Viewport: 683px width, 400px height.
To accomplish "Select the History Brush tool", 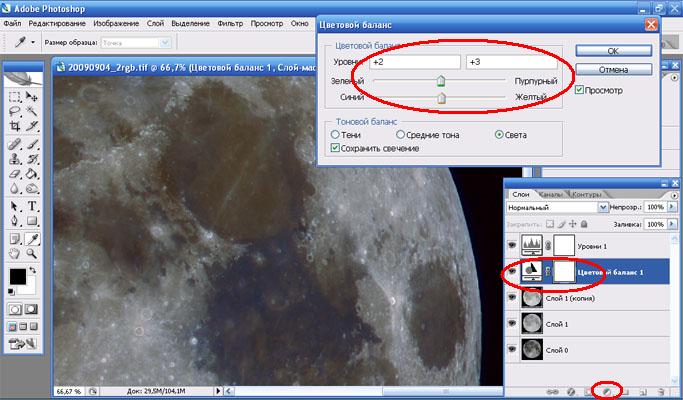I will click(x=32, y=159).
